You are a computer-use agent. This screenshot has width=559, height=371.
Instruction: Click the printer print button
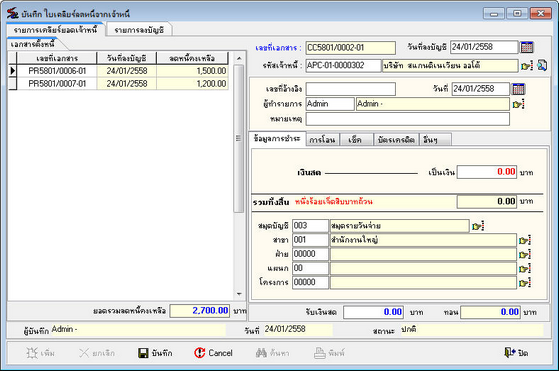pos(329,353)
